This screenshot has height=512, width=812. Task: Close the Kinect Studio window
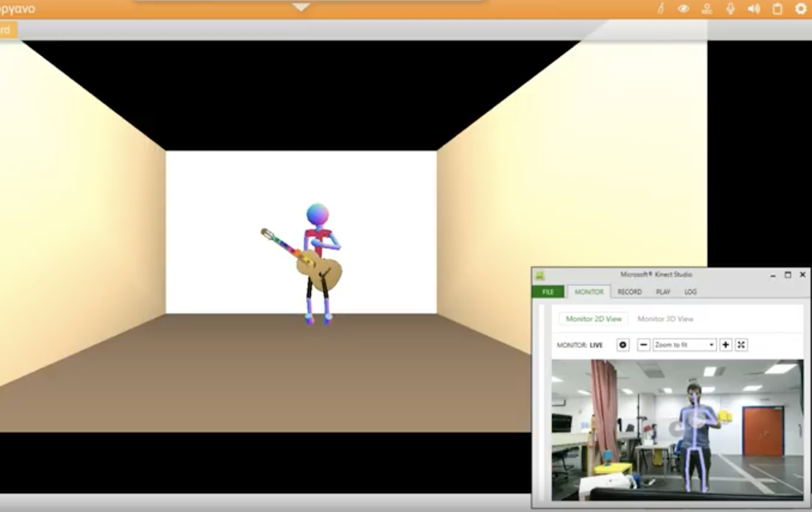click(x=802, y=275)
